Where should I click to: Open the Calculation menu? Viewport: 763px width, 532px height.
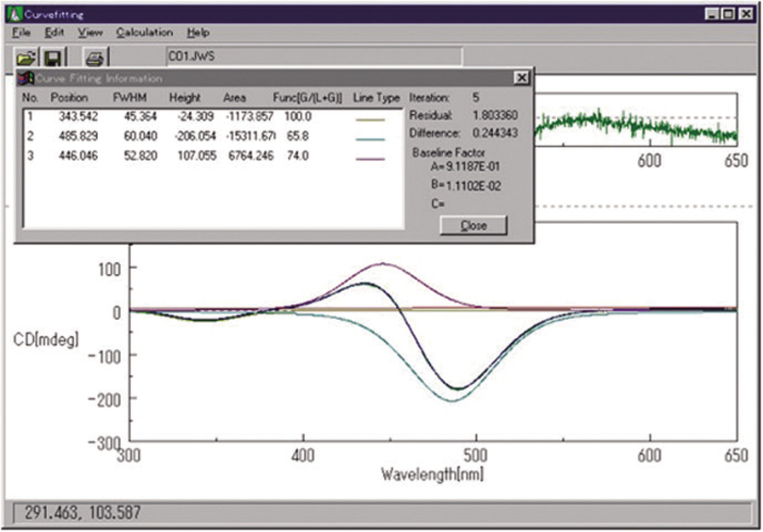click(x=144, y=32)
